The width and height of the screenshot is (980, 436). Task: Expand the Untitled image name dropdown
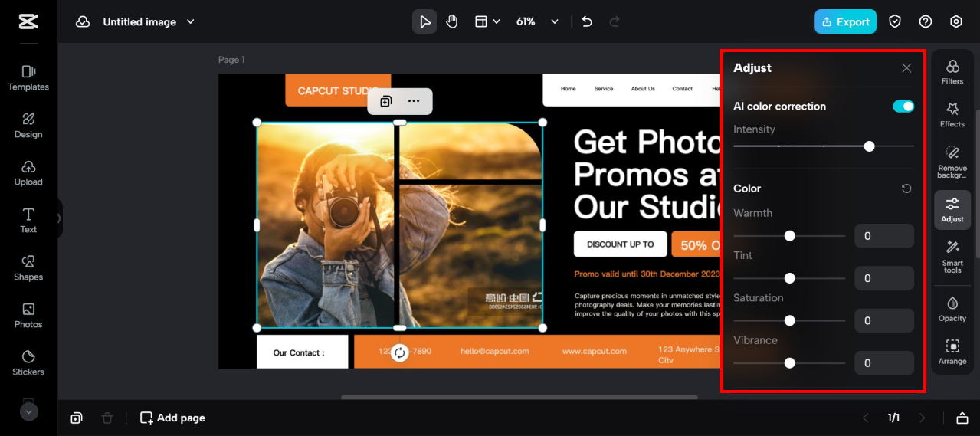tap(191, 21)
